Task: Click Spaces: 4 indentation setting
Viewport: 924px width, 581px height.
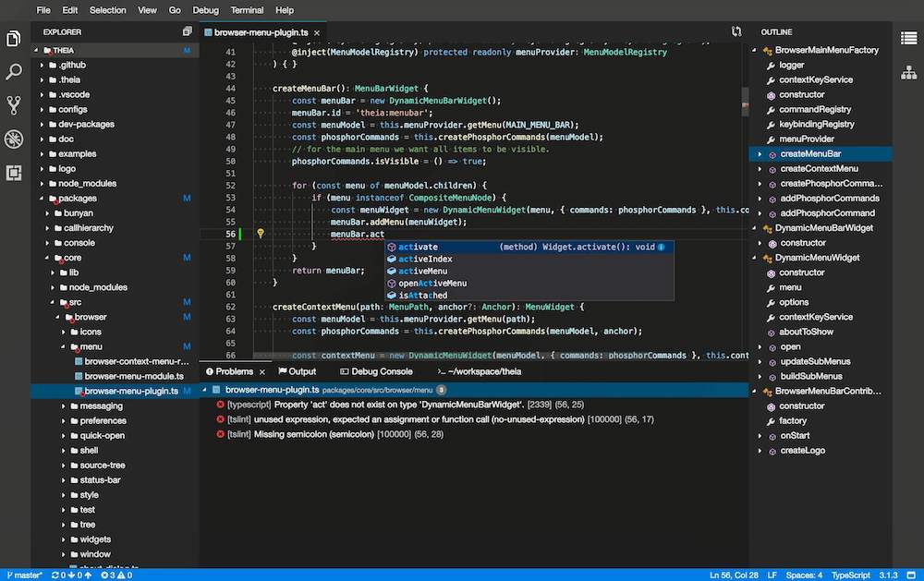Action: click(x=804, y=575)
